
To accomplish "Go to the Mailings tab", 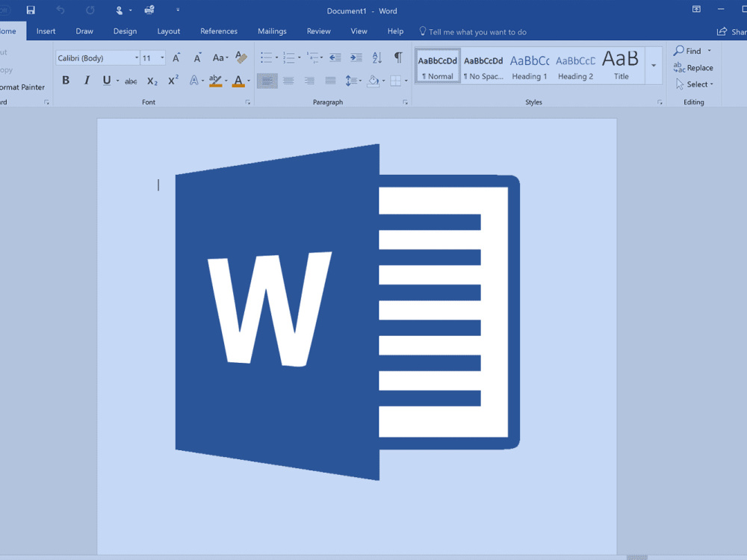I will coord(272,31).
